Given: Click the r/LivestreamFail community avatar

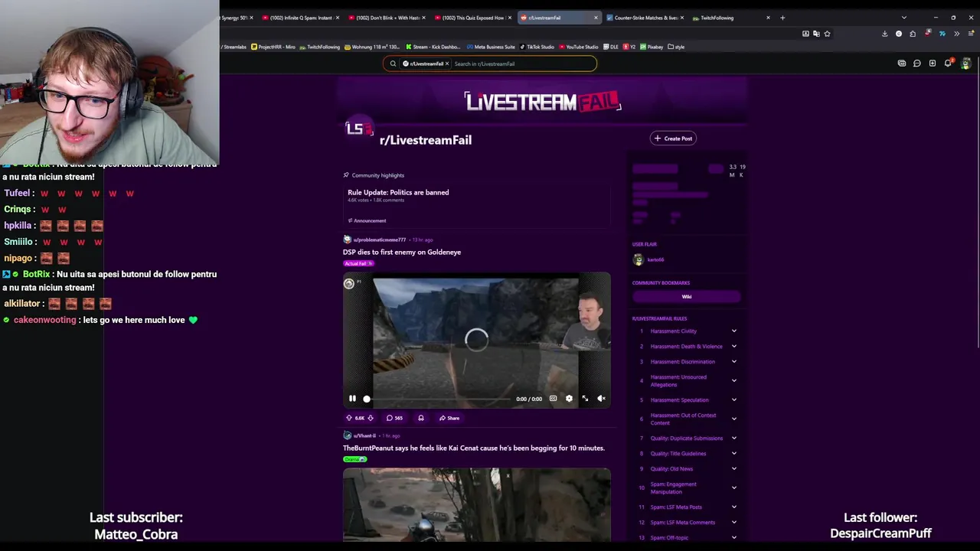Looking at the screenshot, I should point(359,129).
